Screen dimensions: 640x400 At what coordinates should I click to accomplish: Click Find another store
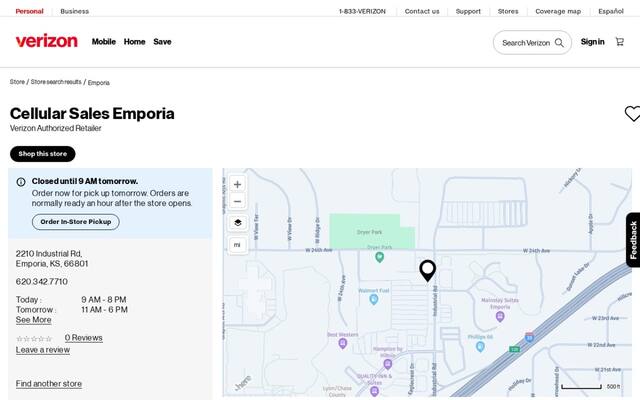(x=49, y=384)
